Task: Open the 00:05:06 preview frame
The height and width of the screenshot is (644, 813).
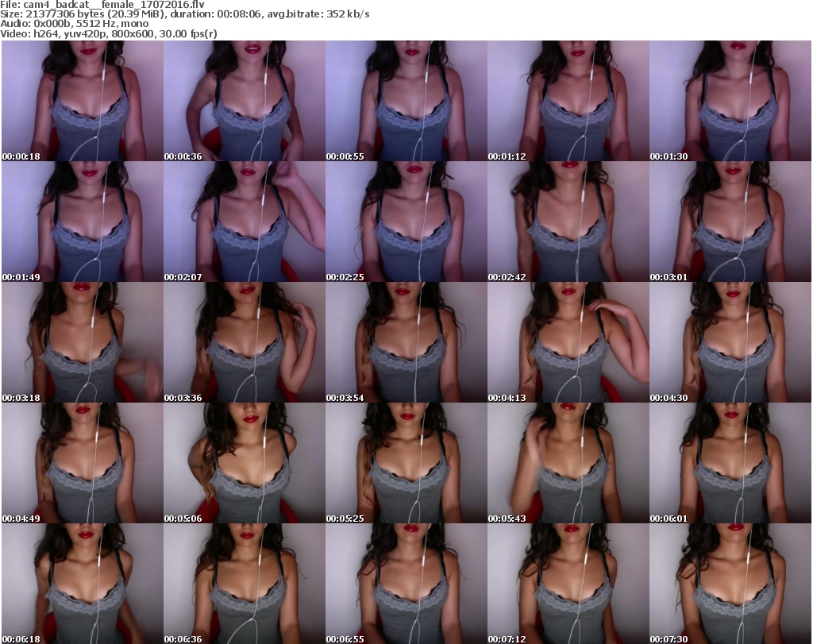Action: [245, 463]
